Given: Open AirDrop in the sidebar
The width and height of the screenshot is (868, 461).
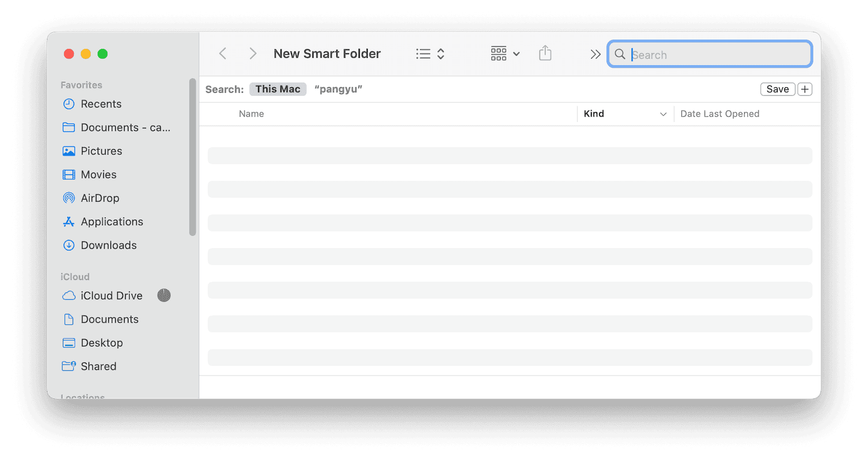Looking at the screenshot, I should tap(100, 199).
